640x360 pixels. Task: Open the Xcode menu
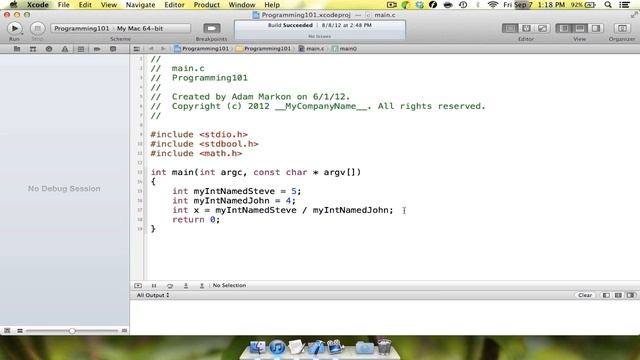click(x=38, y=5)
